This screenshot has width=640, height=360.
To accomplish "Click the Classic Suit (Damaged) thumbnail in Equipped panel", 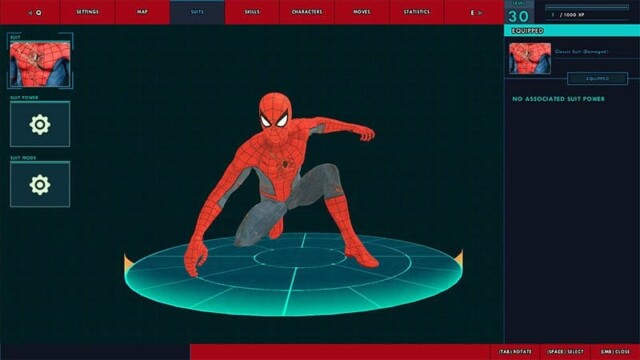I will (530, 58).
